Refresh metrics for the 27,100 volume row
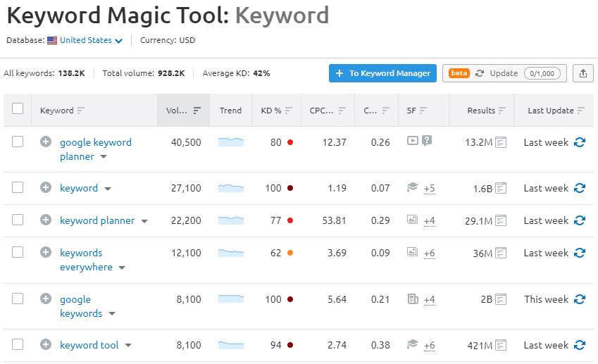Viewport: 598px width, 364px height. 580,188
